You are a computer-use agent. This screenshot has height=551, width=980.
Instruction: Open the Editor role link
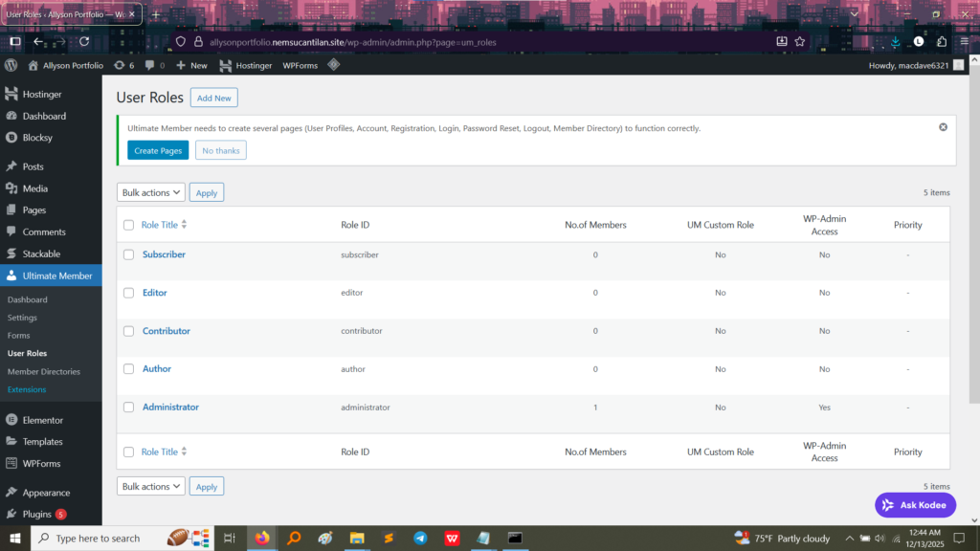[155, 293]
